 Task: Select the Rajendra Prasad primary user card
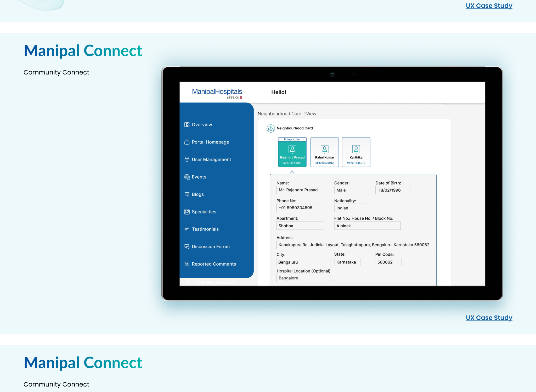pyautogui.click(x=292, y=152)
